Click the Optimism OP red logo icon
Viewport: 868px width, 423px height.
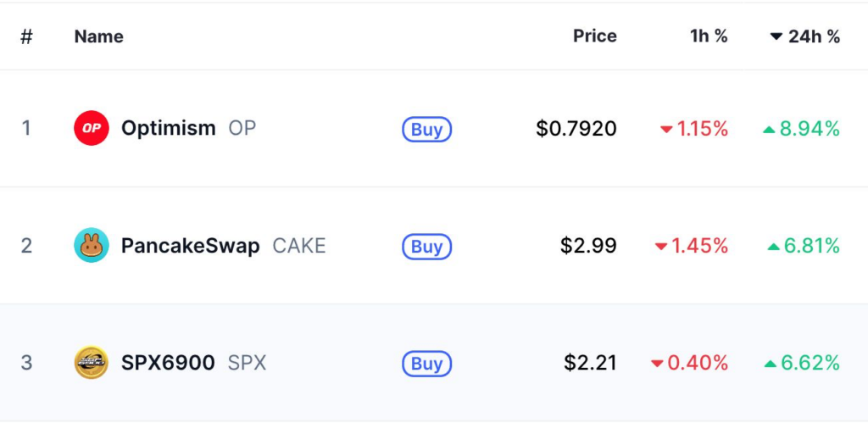tap(92, 128)
